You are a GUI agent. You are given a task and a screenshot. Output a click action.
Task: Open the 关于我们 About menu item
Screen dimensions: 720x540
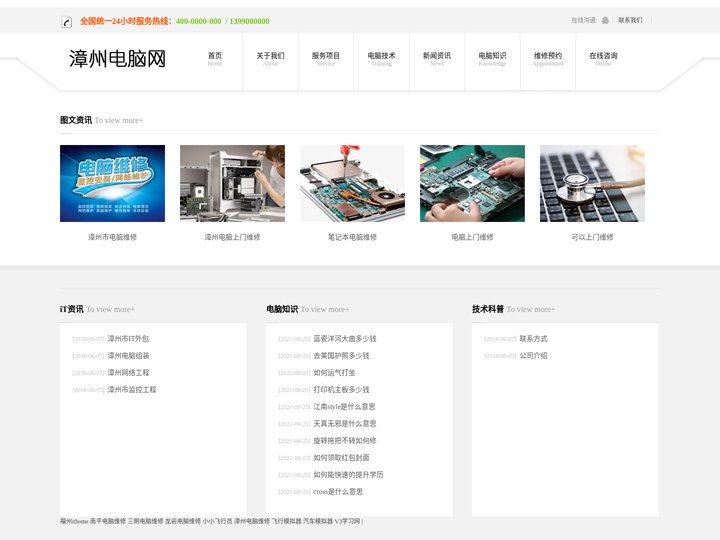(x=270, y=59)
